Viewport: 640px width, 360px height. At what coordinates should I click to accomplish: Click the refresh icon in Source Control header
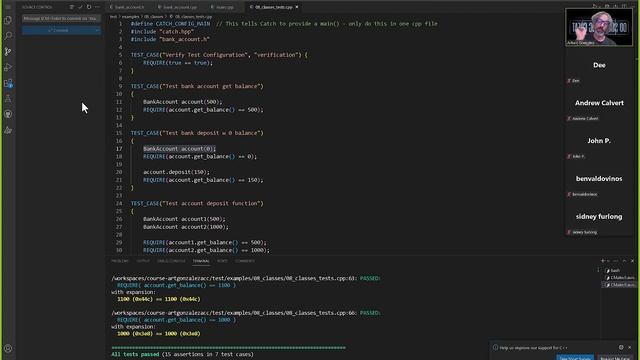pyautogui.click(x=89, y=7)
